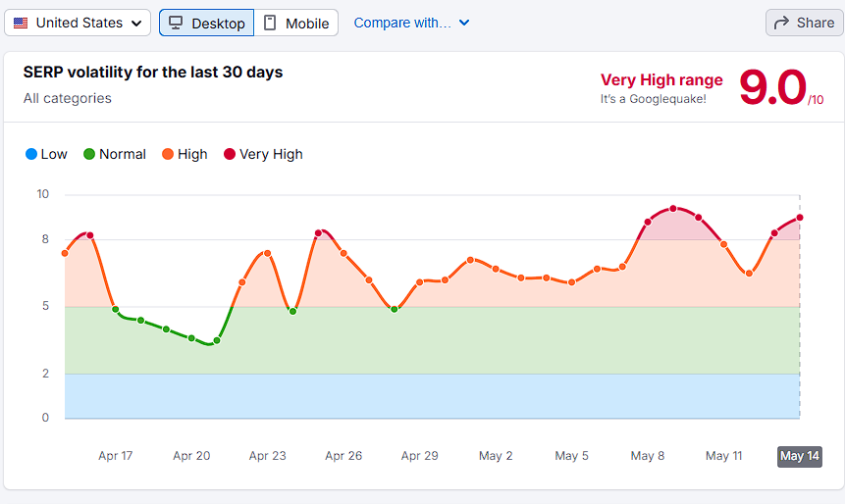Toggle the Low series legend label

tap(54, 154)
